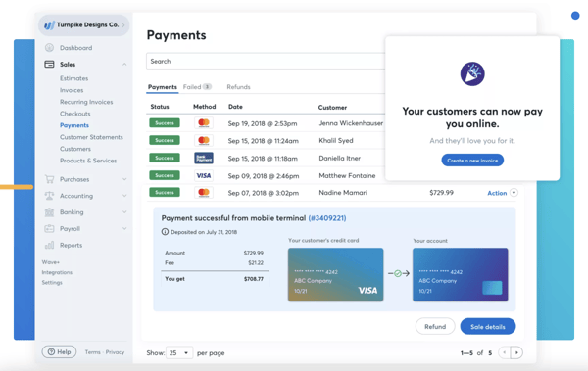Open the Wave+ link
This screenshot has width=588, height=371.
coord(51,262)
